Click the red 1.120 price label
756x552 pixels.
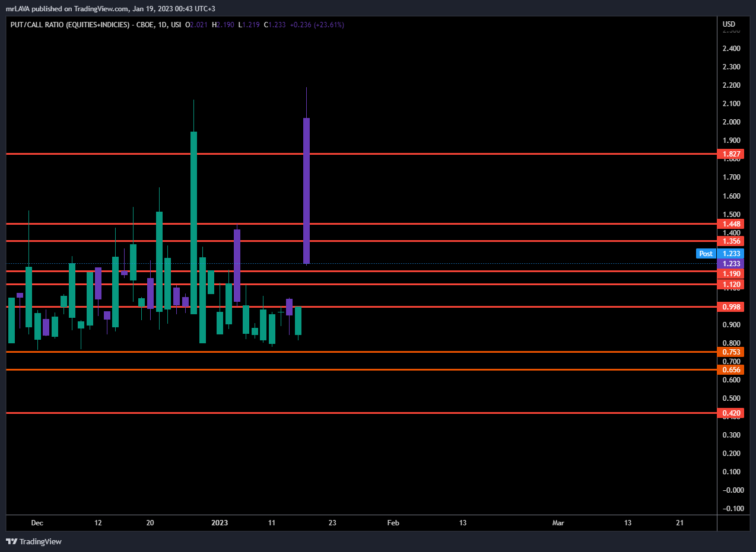coord(730,285)
